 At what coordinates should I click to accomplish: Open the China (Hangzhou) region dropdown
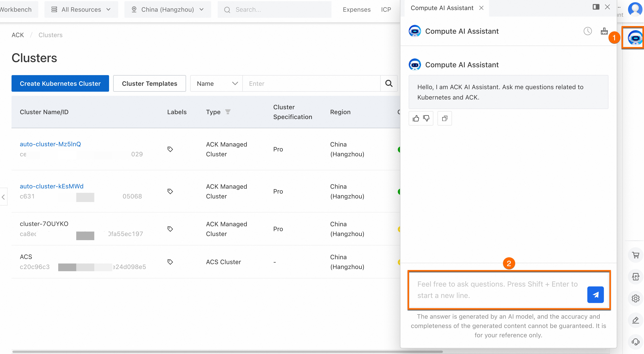[167, 9]
